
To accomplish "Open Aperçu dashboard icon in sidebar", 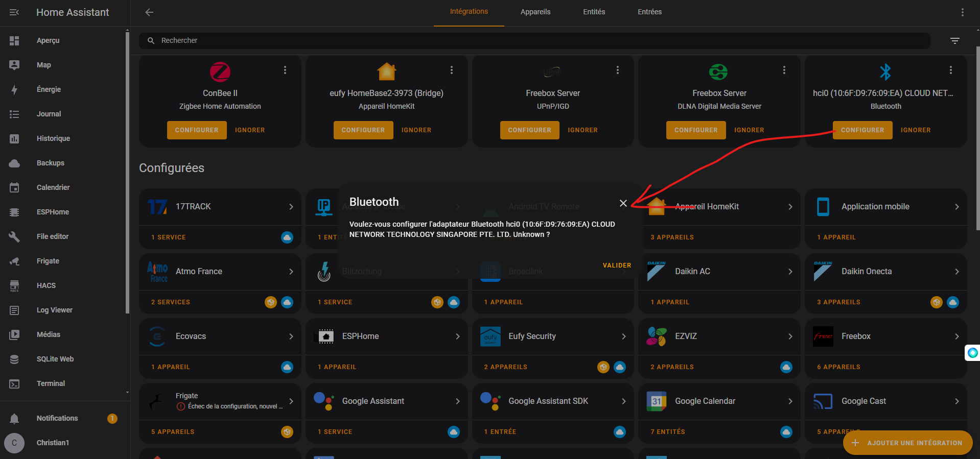I will point(14,40).
